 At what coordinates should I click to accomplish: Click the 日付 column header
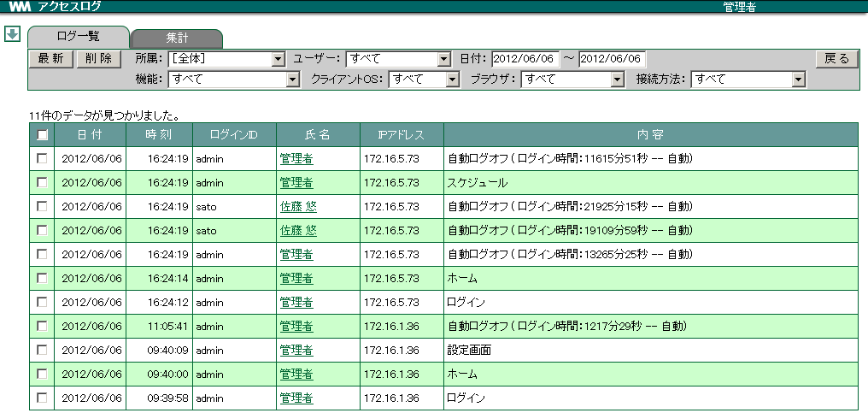pos(90,135)
